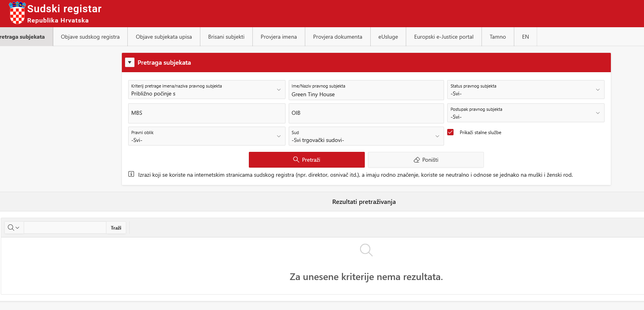The height and width of the screenshot is (310, 644).
Task: Click the Croatian coat of arms logo
Action: (17, 13)
